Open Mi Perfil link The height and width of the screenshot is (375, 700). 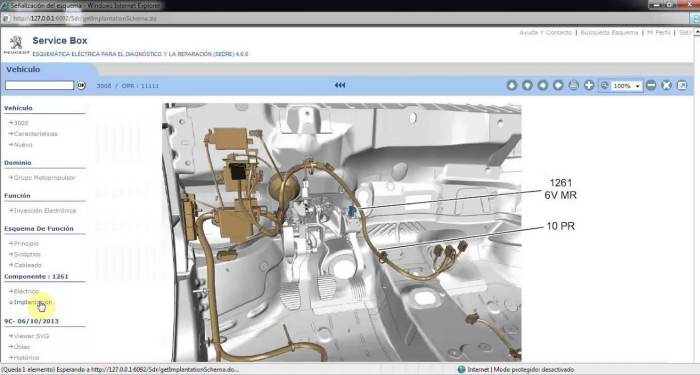click(x=658, y=33)
